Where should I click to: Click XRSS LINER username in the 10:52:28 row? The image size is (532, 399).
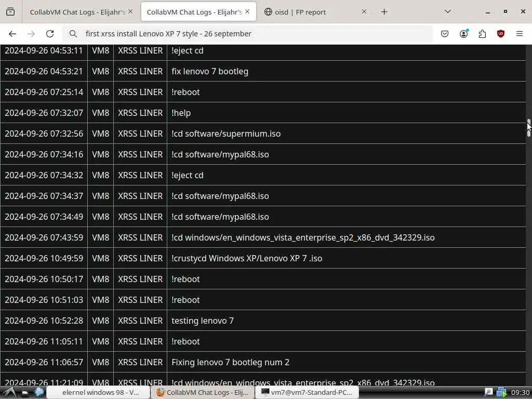click(x=140, y=321)
